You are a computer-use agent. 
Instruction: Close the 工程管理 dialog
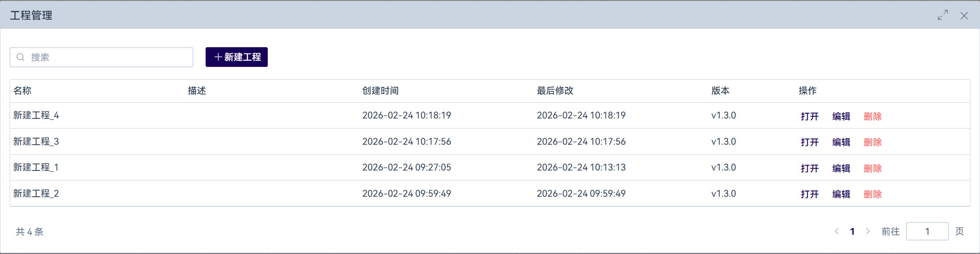coord(964,16)
